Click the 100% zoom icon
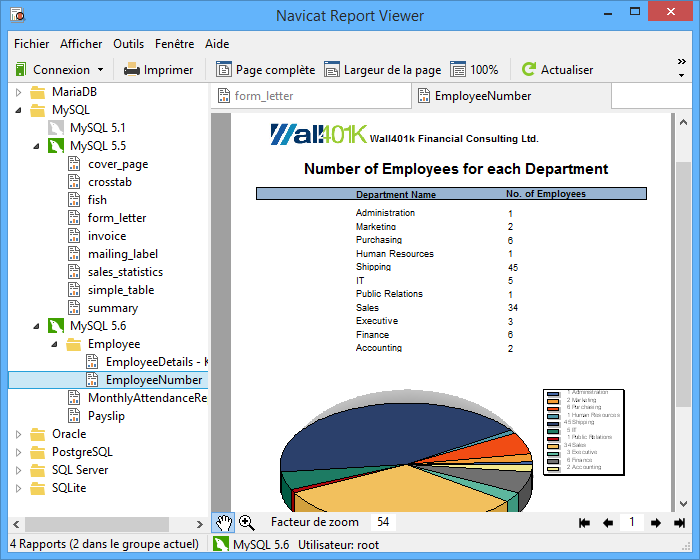This screenshot has height=560, width=700. pyautogui.click(x=458, y=70)
